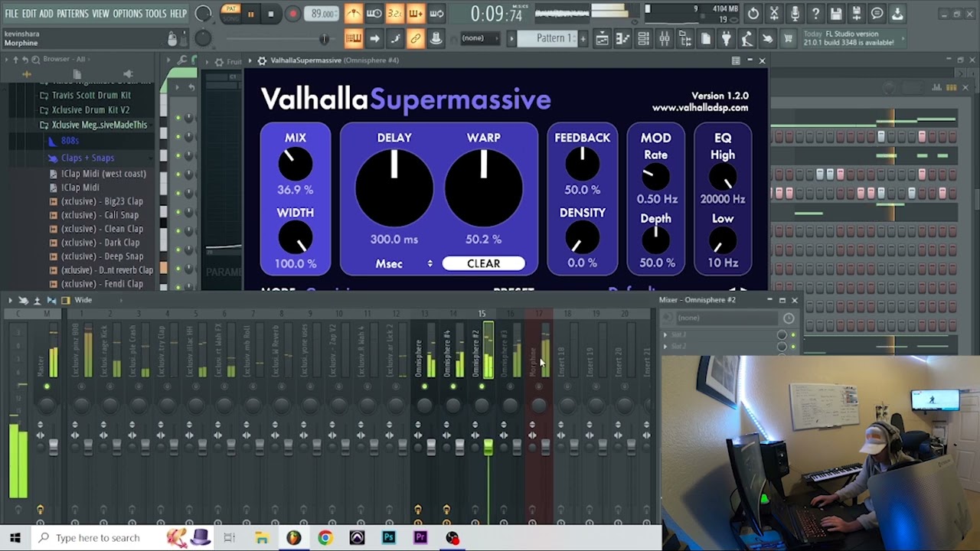Open the PATTERNS menu

73,14
